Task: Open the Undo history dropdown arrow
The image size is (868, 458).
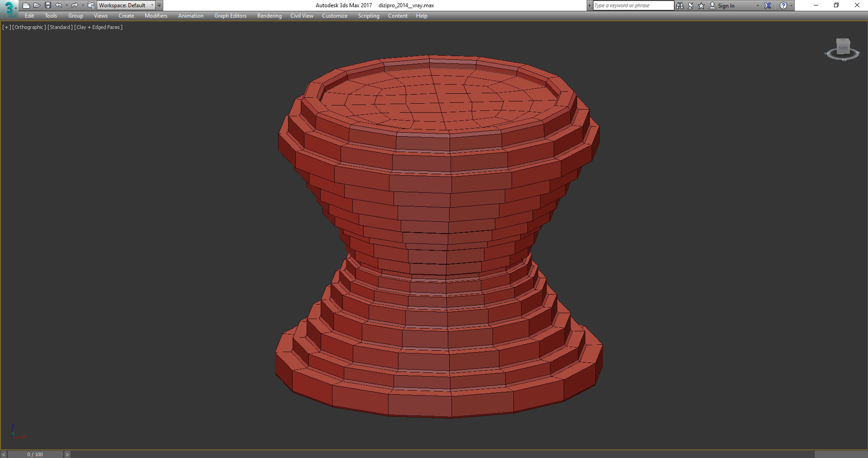Action: pos(66,5)
